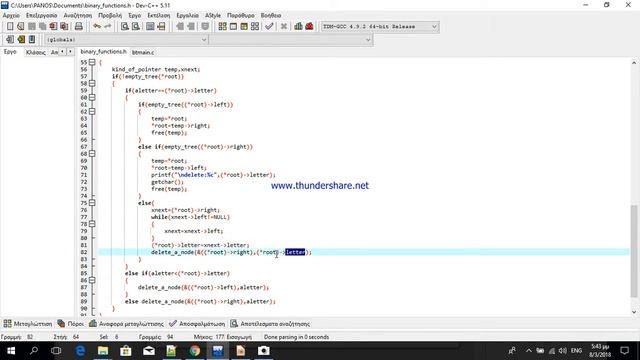
Task: Delete profiling information red icon
Action: click(309, 27)
